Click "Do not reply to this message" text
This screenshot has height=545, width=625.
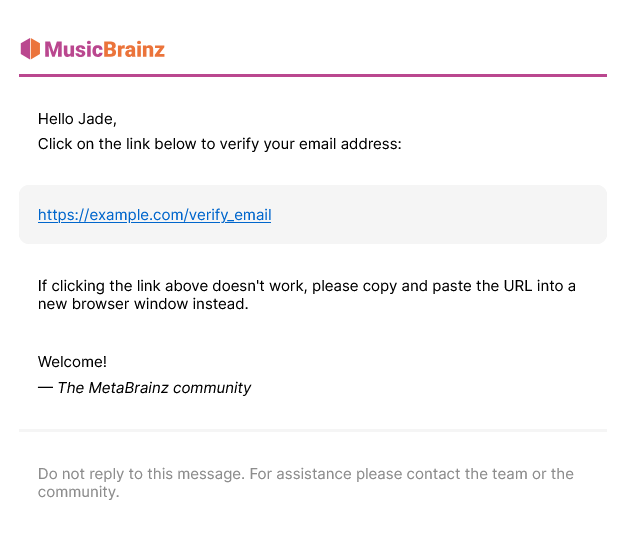[141, 474]
